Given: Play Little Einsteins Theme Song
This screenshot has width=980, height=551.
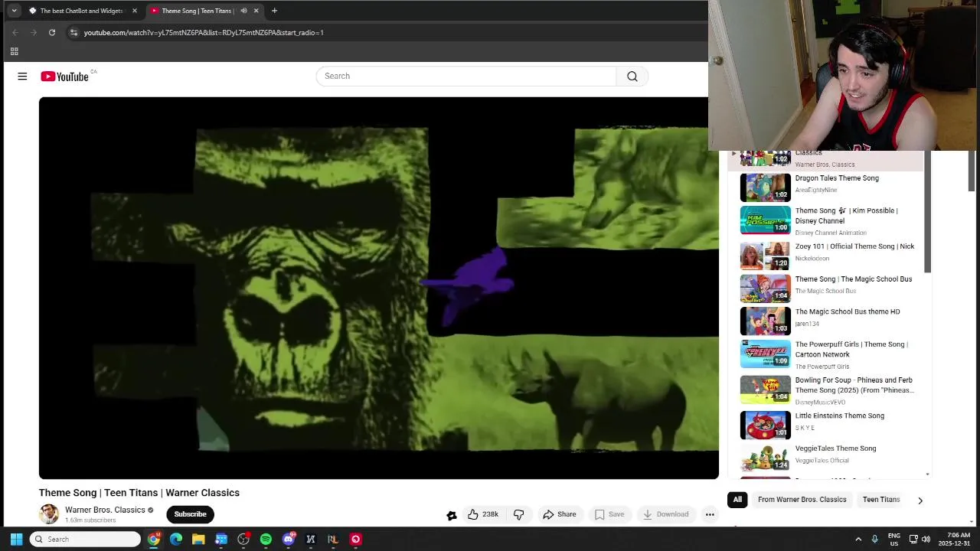Looking at the screenshot, I should click(x=839, y=416).
